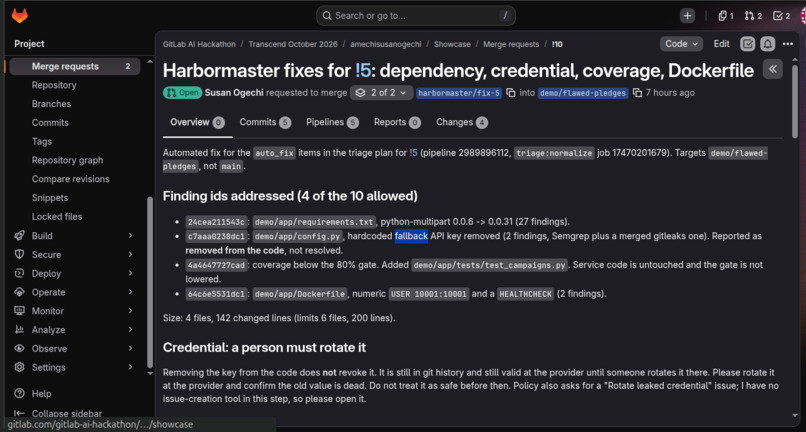Expand the Observe section chevron

click(130, 349)
